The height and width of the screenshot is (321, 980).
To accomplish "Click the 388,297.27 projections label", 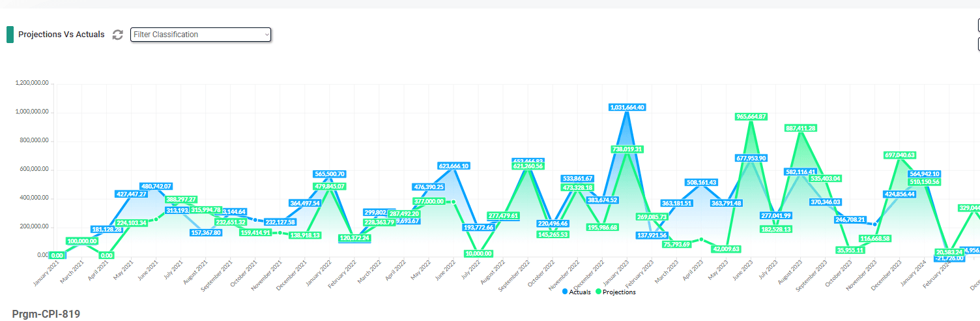I will 181,200.
